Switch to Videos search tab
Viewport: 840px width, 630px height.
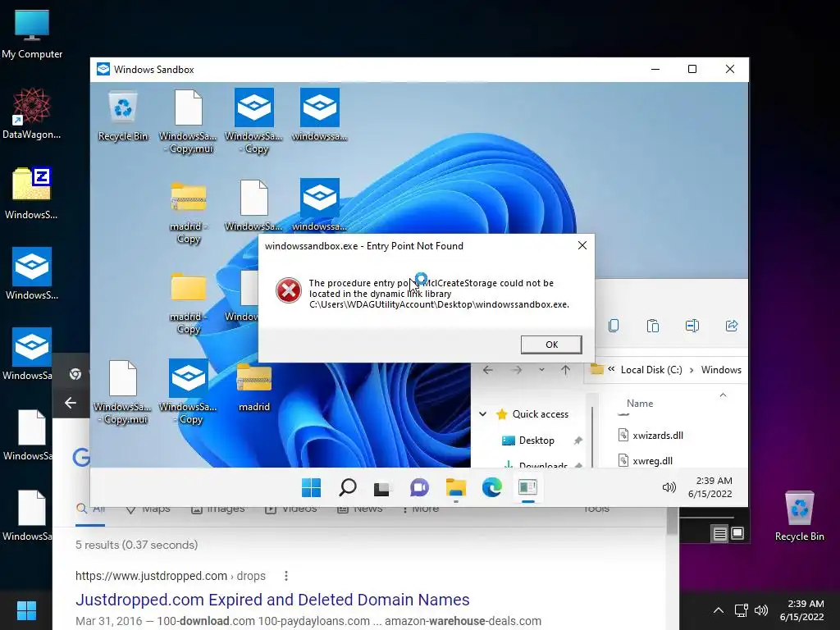tap(291, 509)
